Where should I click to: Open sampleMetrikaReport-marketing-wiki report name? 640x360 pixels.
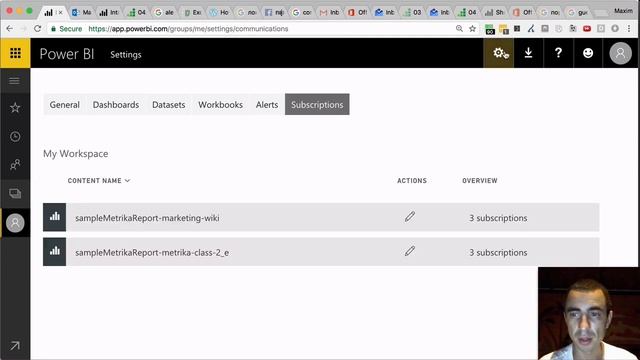click(147, 218)
